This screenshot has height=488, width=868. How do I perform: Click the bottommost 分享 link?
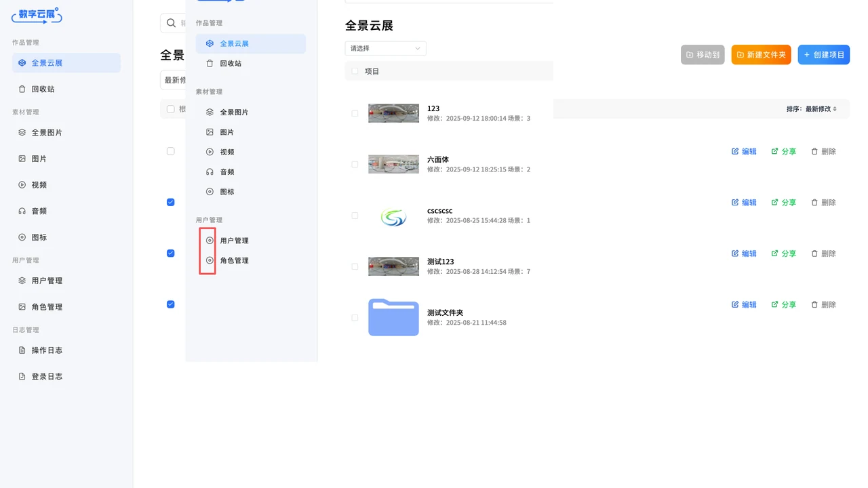(784, 305)
